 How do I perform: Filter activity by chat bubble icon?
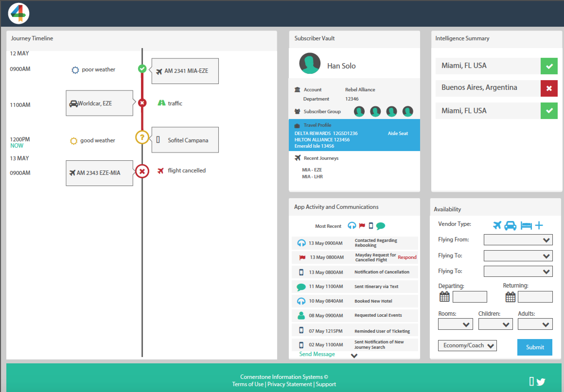pyautogui.click(x=380, y=226)
